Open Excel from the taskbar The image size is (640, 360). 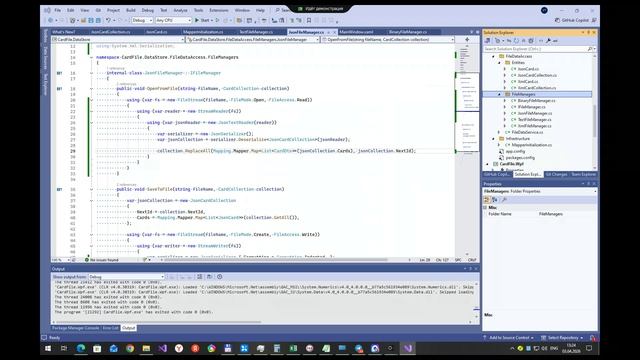[x=293, y=348]
